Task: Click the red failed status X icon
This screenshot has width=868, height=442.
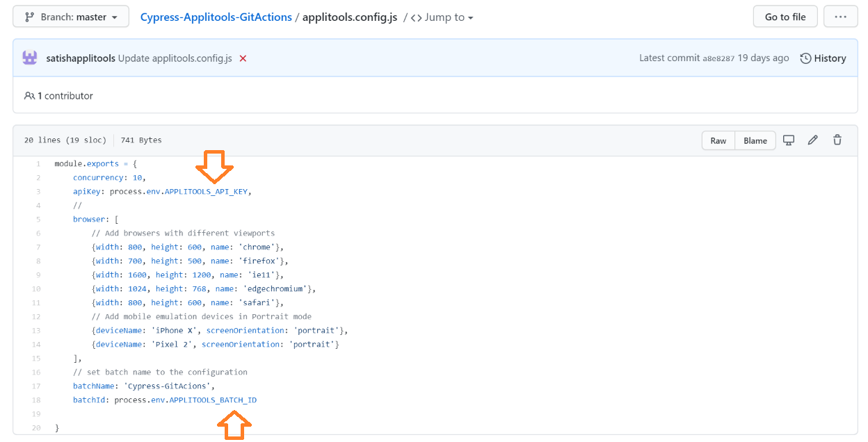Action: point(243,58)
